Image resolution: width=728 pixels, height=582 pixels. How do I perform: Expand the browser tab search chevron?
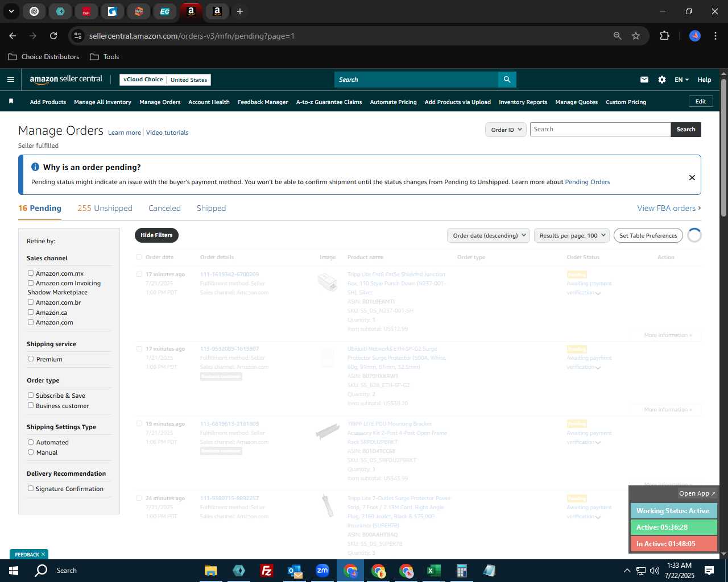pyautogui.click(x=11, y=11)
